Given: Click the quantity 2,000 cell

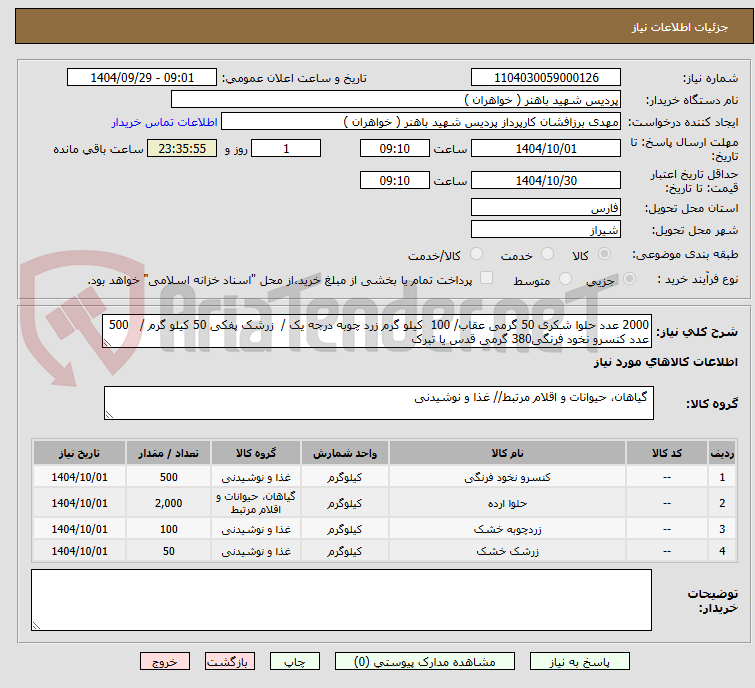Looking at the screenshot, I should [169, 503].
